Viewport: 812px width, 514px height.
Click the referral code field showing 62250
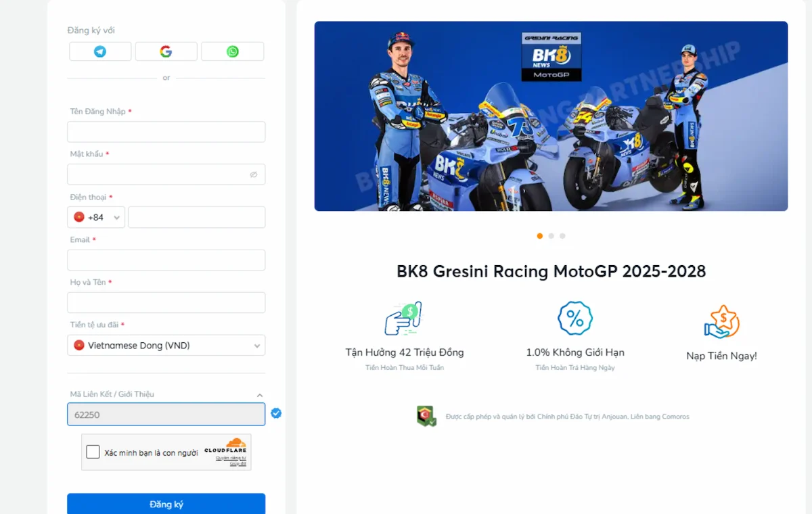[x=166, y=415]
